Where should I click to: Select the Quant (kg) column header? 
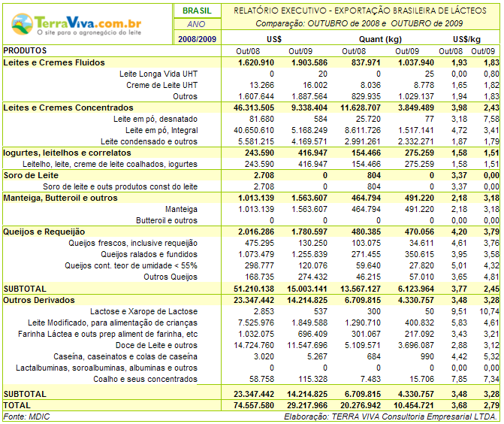tap(380, 39)
